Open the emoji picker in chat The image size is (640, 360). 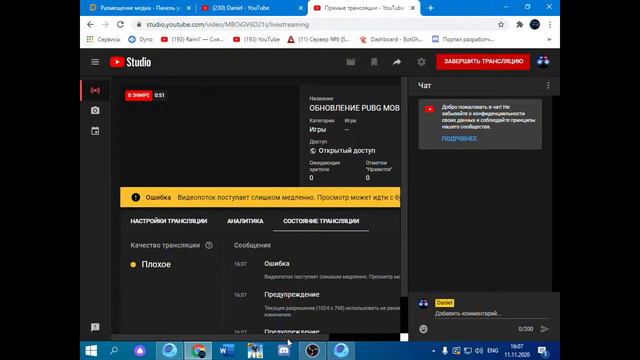point(423,329)
